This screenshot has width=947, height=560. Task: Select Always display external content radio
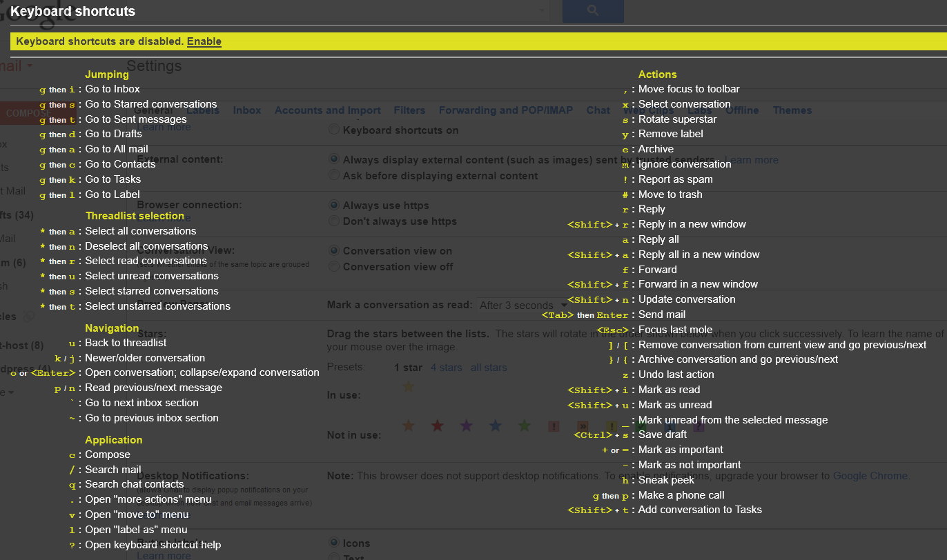tap(334, 159)
